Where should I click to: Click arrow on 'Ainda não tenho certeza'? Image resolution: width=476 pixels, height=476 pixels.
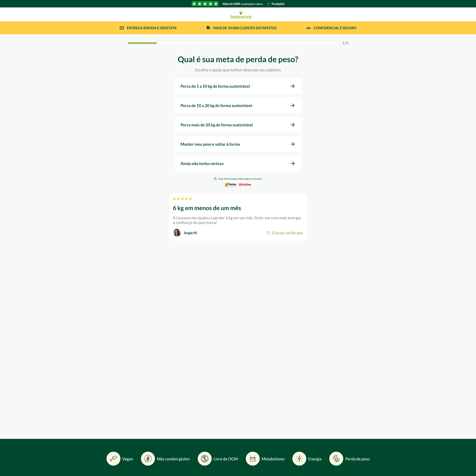(292, 163)
